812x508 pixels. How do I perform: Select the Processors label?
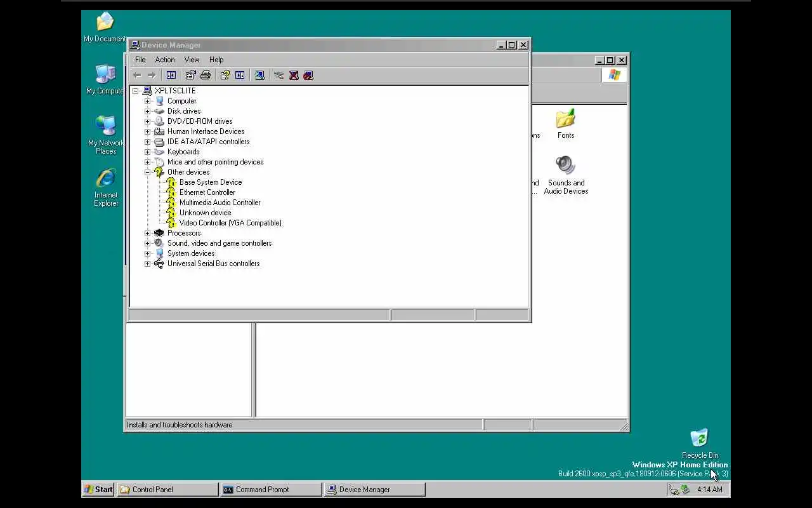click(x=184, y=233)
